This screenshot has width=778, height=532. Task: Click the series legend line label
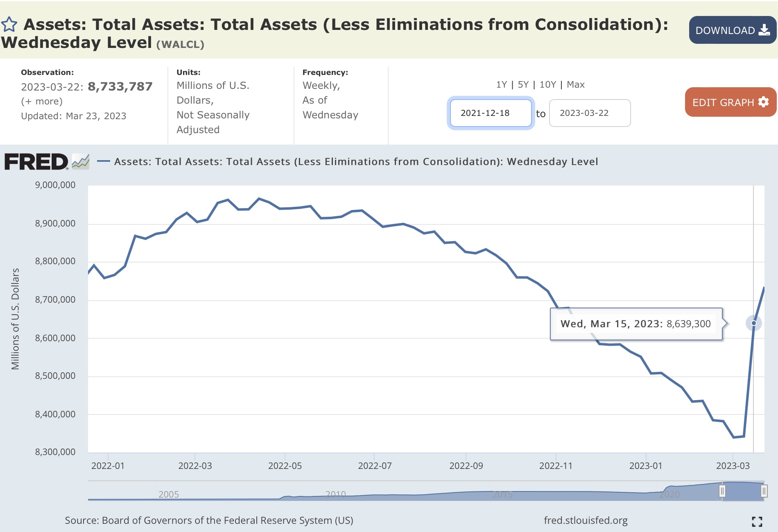pos(355,162)
